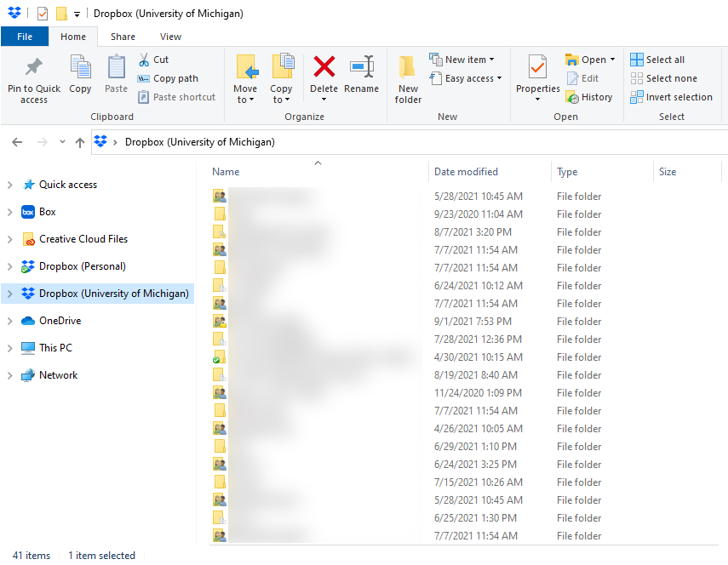The height and width of the screenshot is (565, 728).
Task: Switch to the Share ribbon tab
Action: pos(123,37)
